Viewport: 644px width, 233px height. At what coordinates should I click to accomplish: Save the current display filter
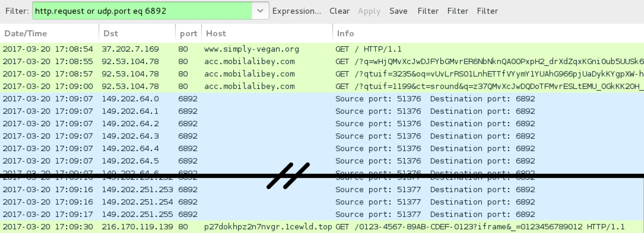pyautogui.click(x=398, y=11)
